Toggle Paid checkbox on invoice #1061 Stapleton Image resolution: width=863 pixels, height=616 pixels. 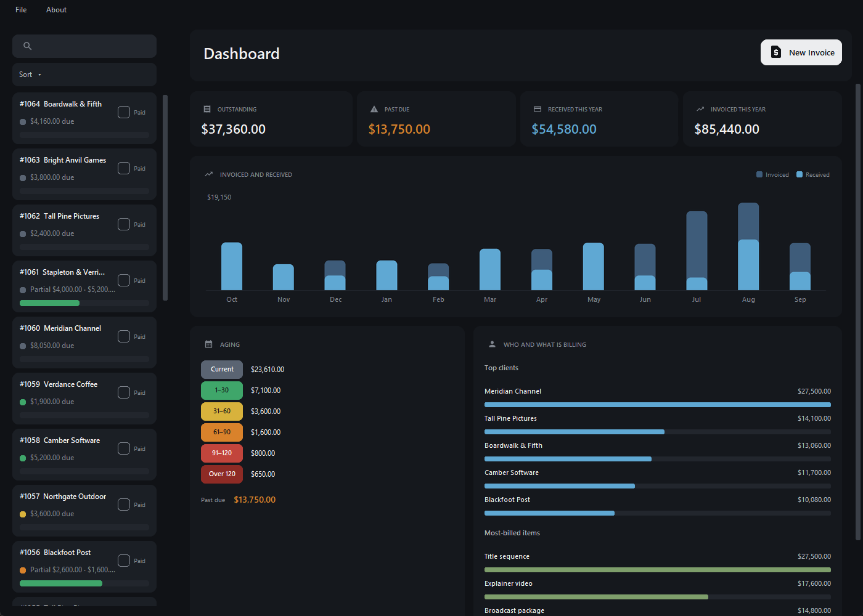pos(124,280)
